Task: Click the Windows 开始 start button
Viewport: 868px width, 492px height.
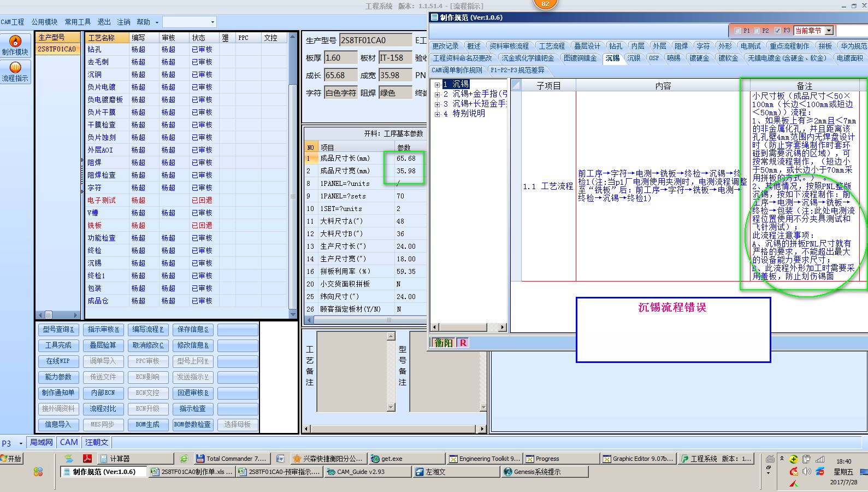Action: point(11,459)
